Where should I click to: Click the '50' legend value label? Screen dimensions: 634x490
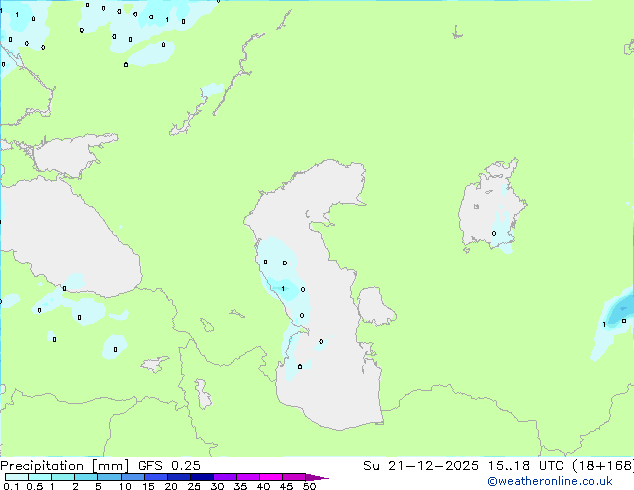pos(309,486)
